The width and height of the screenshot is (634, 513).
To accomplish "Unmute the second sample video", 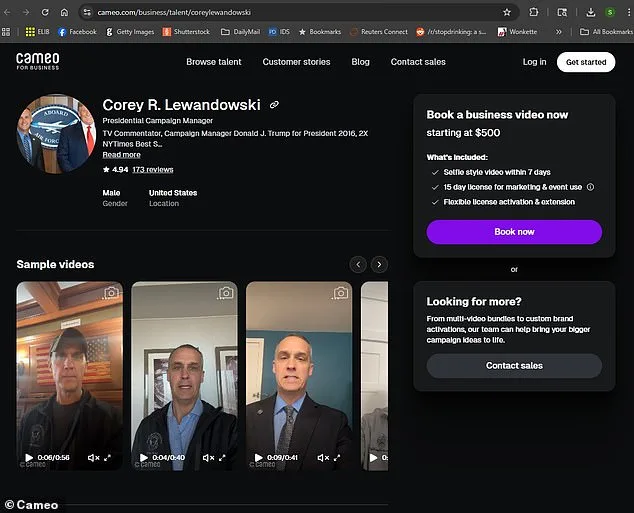I will 207,457.
